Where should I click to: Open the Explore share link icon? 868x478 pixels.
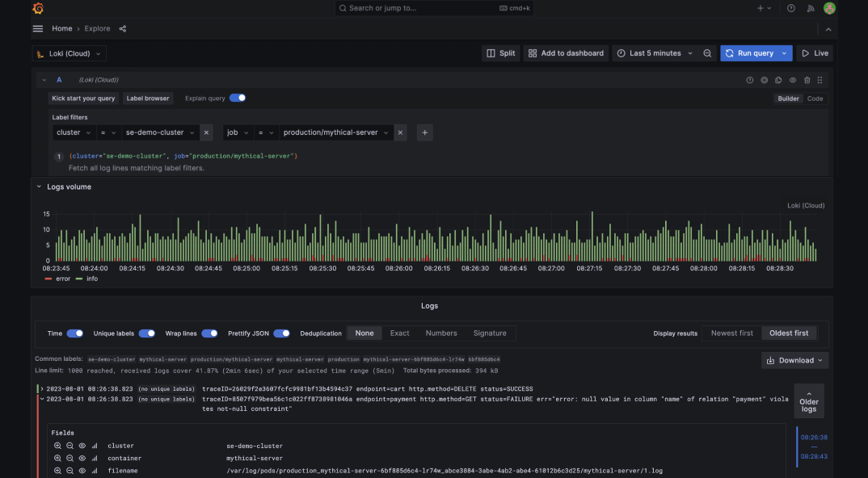pyautogui.click(x=121, y=28)
